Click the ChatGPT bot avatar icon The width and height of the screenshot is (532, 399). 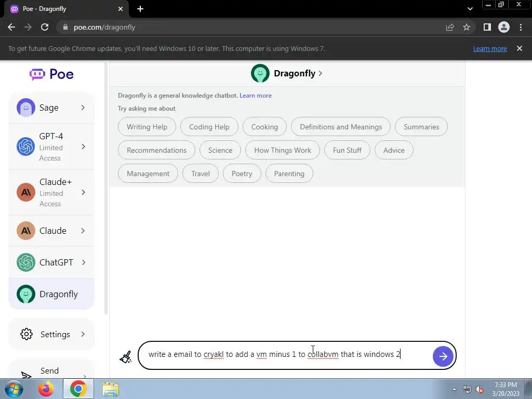pos(26,262)
